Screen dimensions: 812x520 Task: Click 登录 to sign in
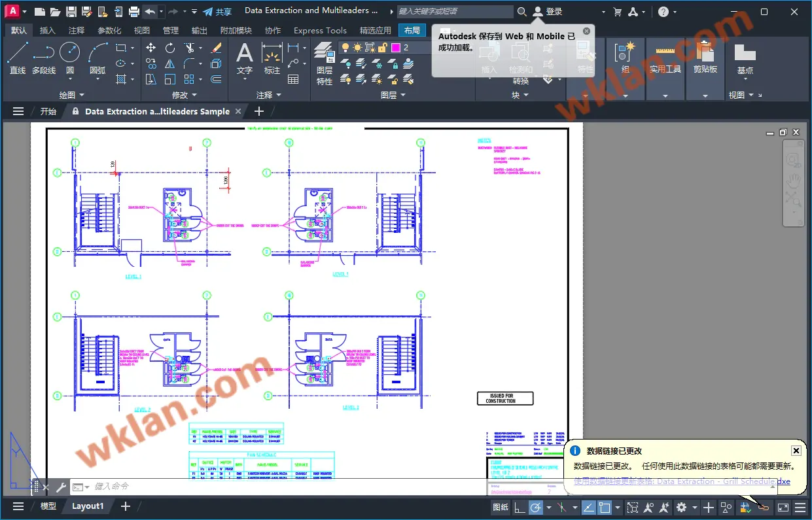[x=548, y=12]
